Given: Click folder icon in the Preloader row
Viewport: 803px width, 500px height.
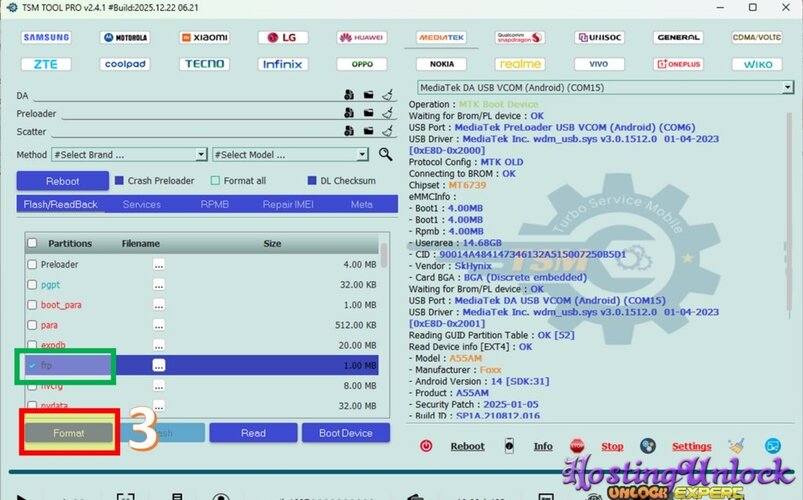Looking at the screenshot, I should coord(369,113).
